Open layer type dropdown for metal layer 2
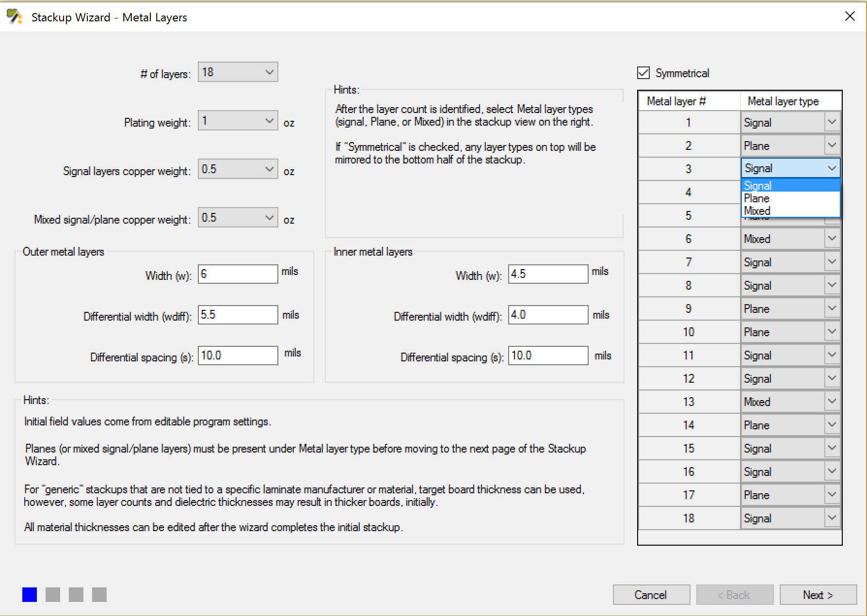 pyautogui.click(x=832, y=145)
